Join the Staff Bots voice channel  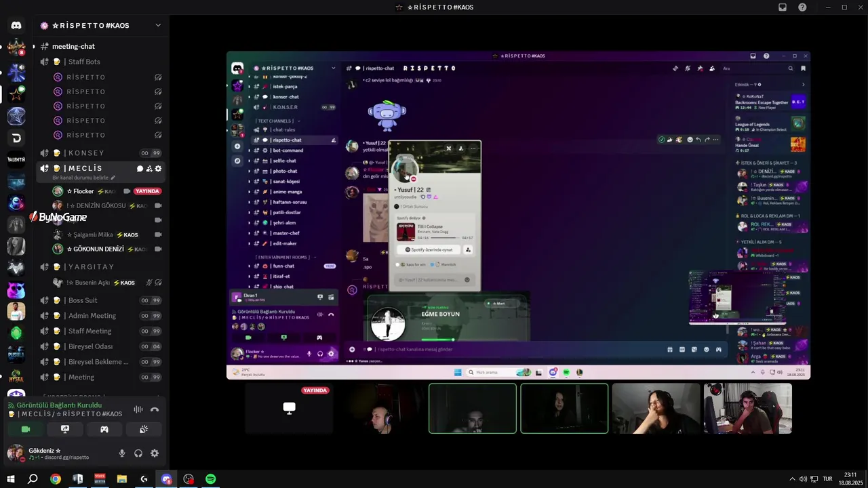(x=102, y=62)
